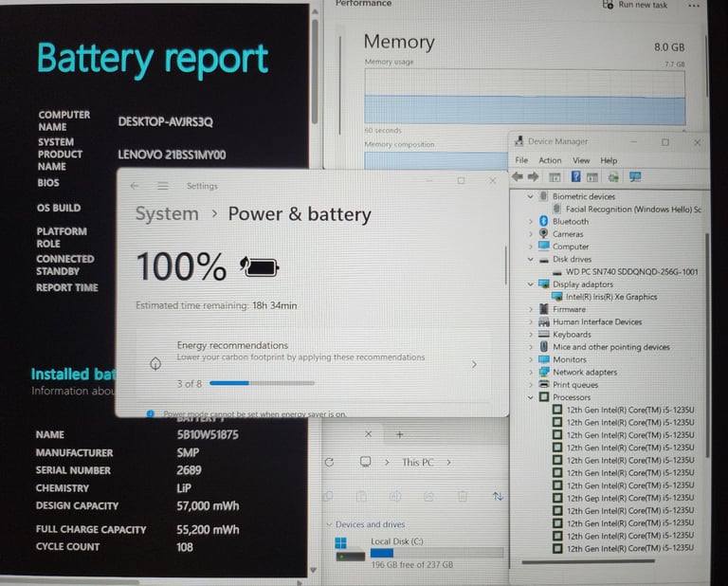Click the Firmware icon in device tree

pyautogui.click(x=544, y=309)
